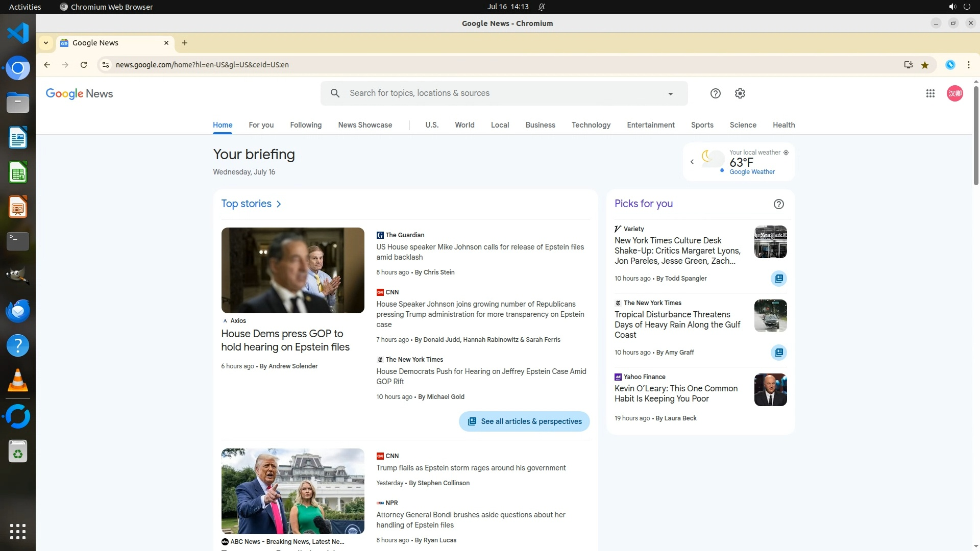Reload the Google News page
The height and width of the screenshot is (551, 980).
coord(84,65)
